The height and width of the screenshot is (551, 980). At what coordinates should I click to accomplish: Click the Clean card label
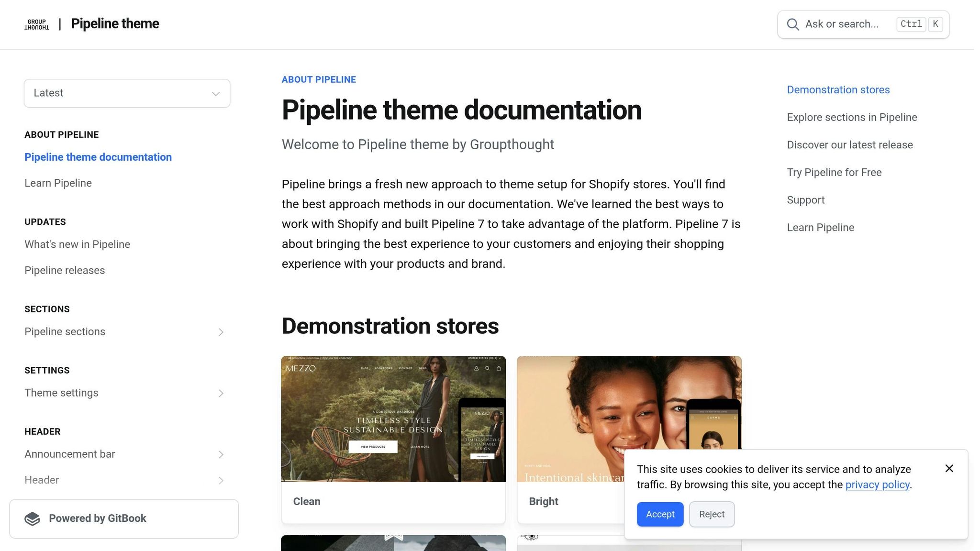pyautogui.click(x=307, y=502)
